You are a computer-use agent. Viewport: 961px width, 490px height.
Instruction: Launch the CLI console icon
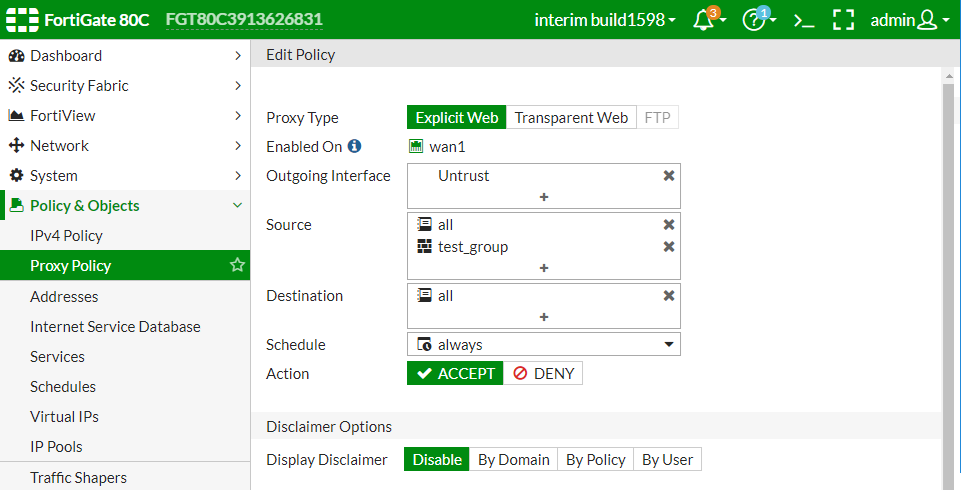(803, 20)
